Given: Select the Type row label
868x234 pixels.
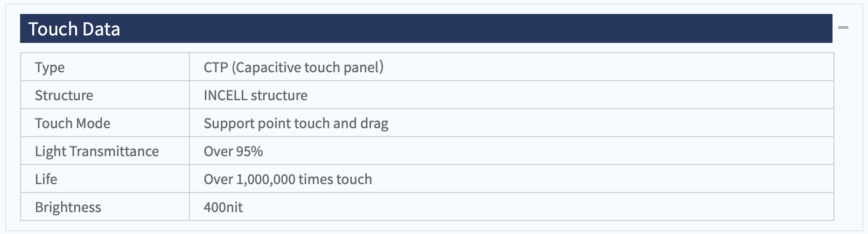Looking at the screenshot, I should click(x=50, y=68).
